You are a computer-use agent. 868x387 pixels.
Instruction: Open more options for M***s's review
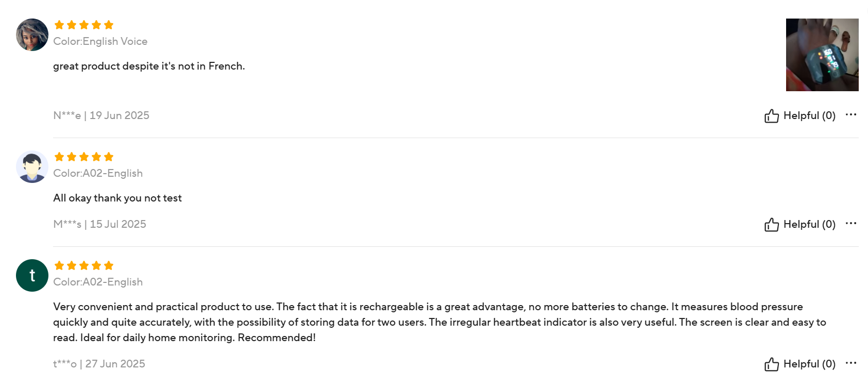[850, 223]
